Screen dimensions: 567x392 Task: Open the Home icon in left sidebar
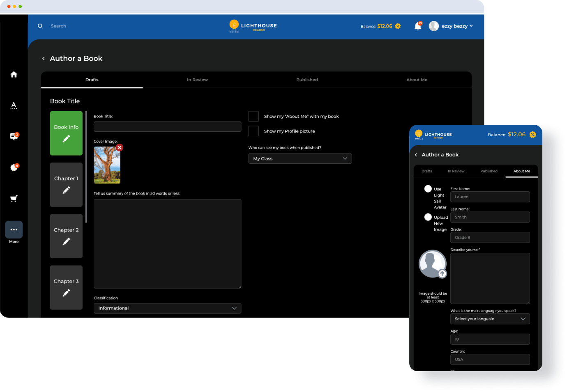14,74
